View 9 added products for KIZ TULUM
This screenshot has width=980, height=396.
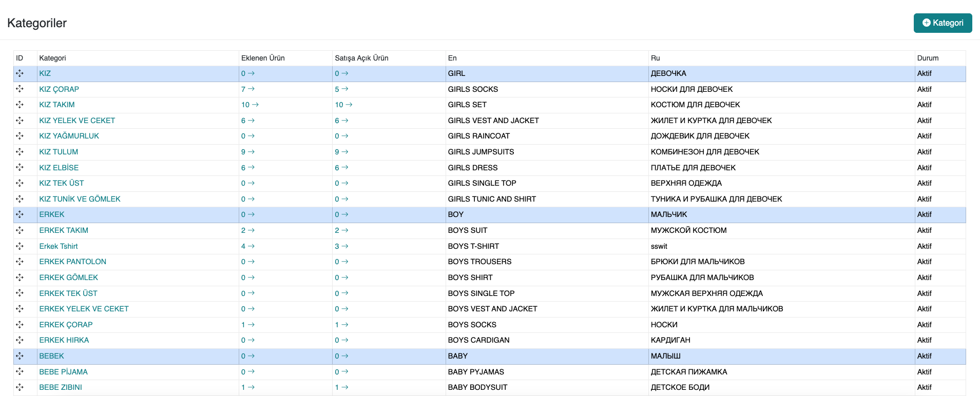coord(247,152)
